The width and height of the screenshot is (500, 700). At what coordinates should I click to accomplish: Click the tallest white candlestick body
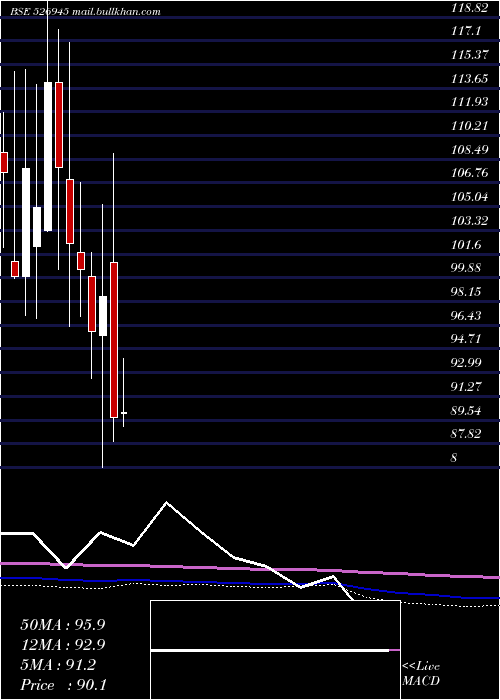click(48, 157)
